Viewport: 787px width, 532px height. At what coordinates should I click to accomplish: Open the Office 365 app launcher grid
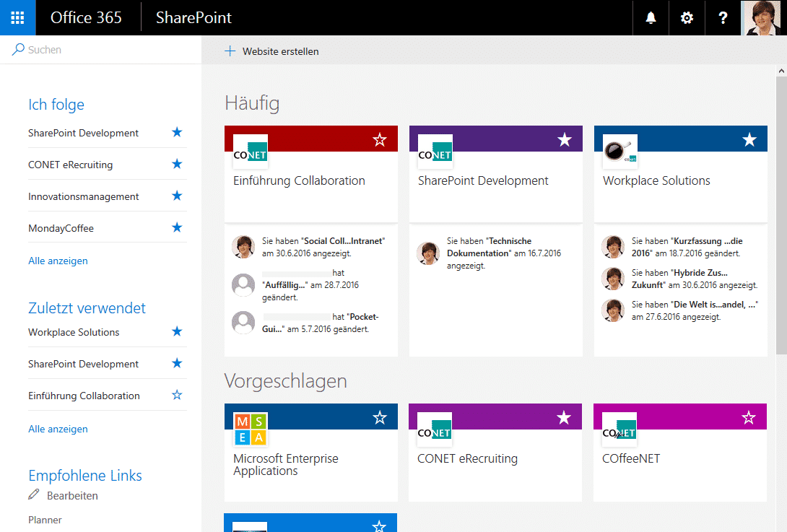pos(17,17)
